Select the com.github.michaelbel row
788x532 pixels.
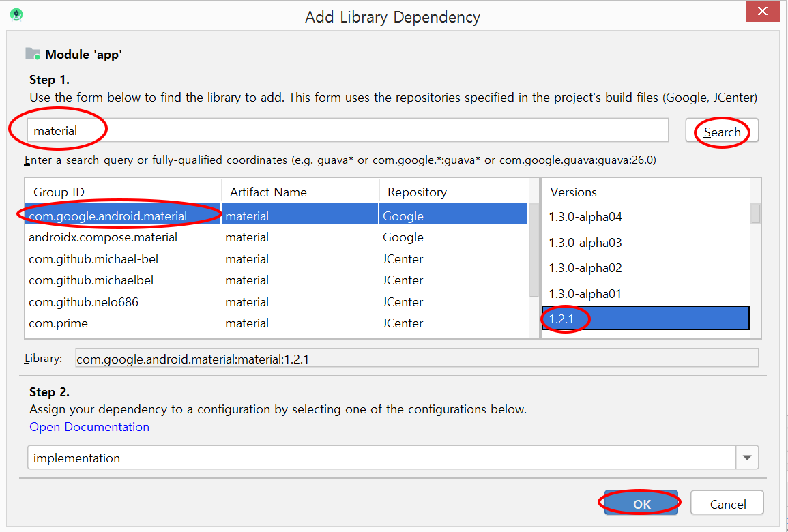tap(276, 280)
